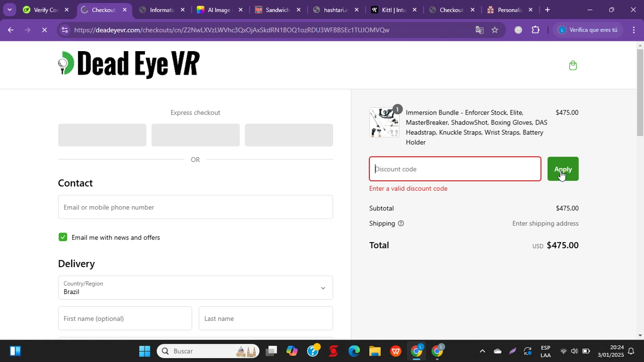Screen dimensions: 644x362
Task: Switch to the Sandwich tab
Action: pyautogui.click(x=277, y=10)
